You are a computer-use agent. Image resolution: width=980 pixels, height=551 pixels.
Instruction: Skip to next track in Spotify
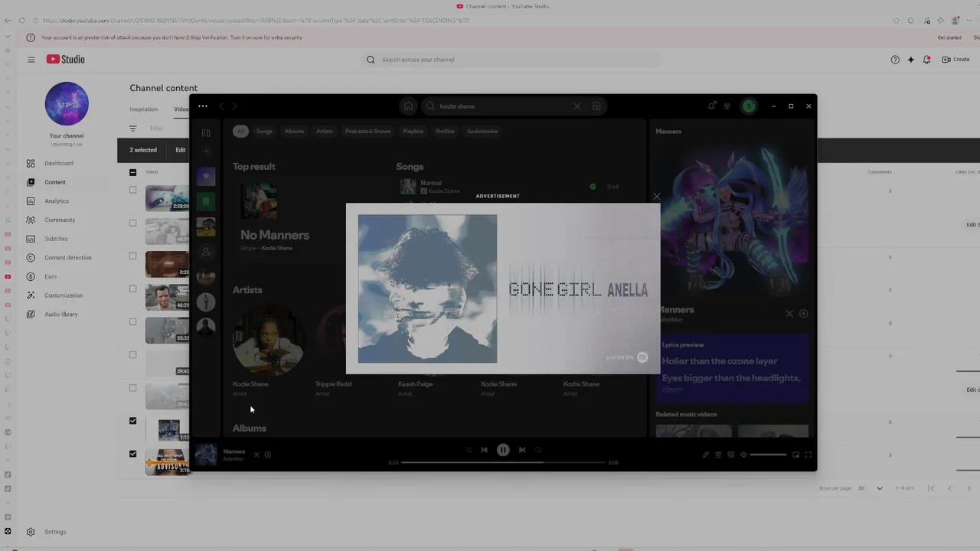522,450
